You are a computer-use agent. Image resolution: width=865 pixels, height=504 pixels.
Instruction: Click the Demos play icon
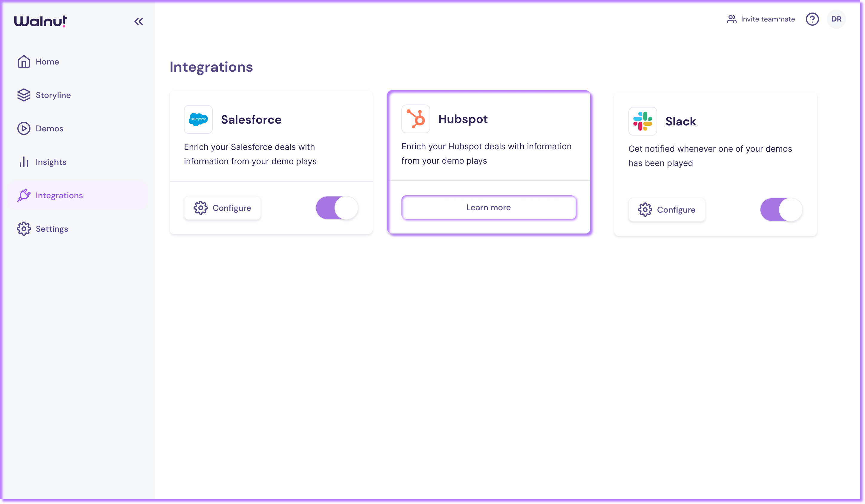point(24,128)
